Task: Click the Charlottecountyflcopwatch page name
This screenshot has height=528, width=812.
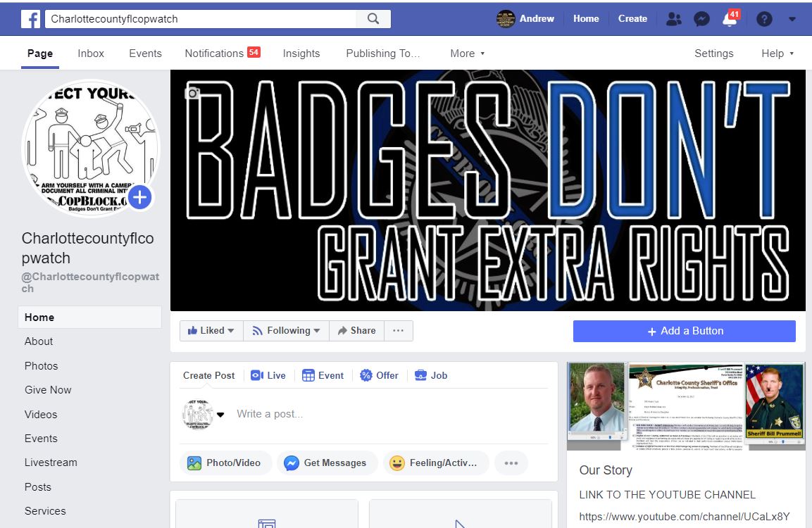Action: 87,248
